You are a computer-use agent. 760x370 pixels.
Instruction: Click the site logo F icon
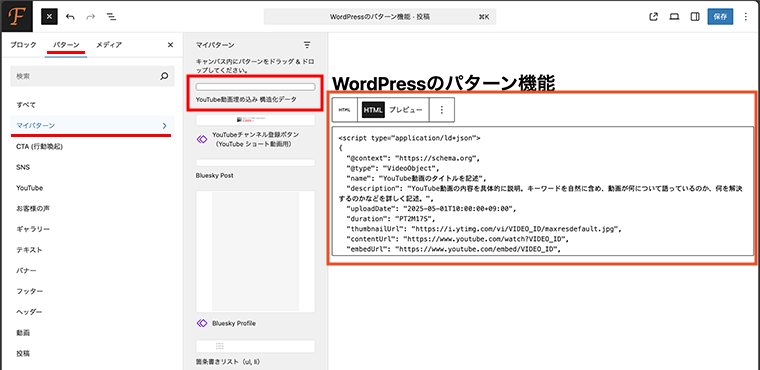pyautogui.click(x=16, y=16)
